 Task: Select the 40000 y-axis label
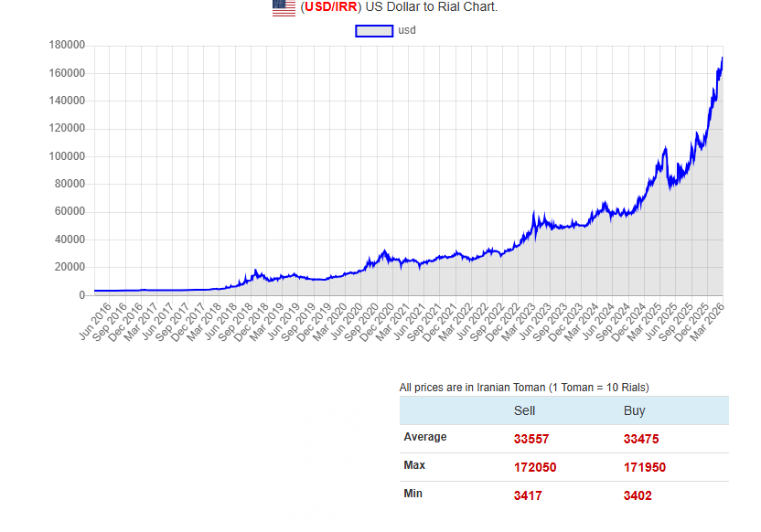coord(70,239)
